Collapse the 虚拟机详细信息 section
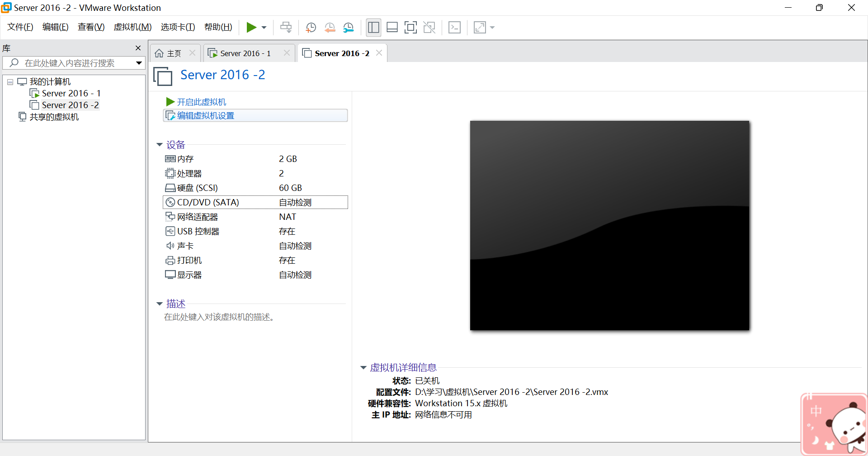This screenshot has height=456, width=868. [363, 368]
